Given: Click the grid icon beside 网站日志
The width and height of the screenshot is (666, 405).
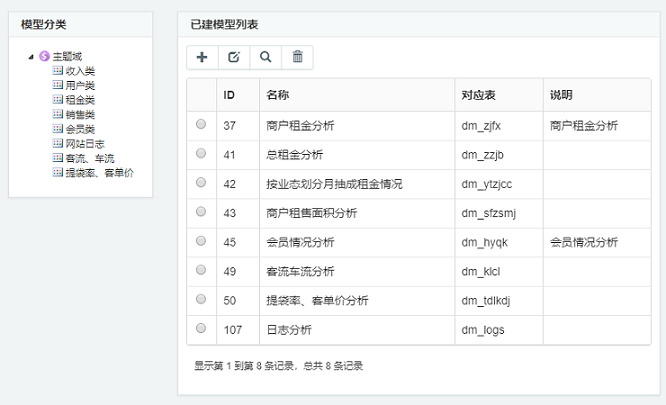Looking at the screenshot, I should coord(58,143).
